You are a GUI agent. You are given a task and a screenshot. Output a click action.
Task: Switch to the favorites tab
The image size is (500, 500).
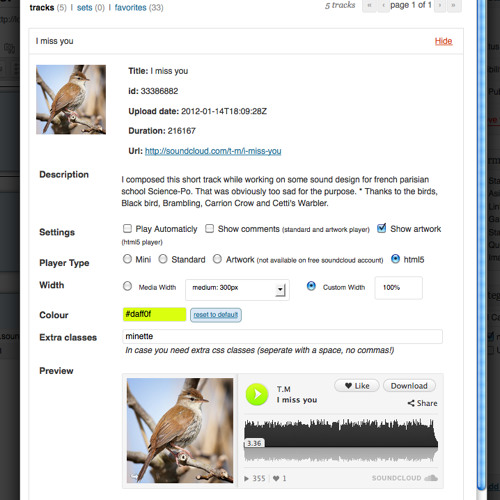[130, 7]
